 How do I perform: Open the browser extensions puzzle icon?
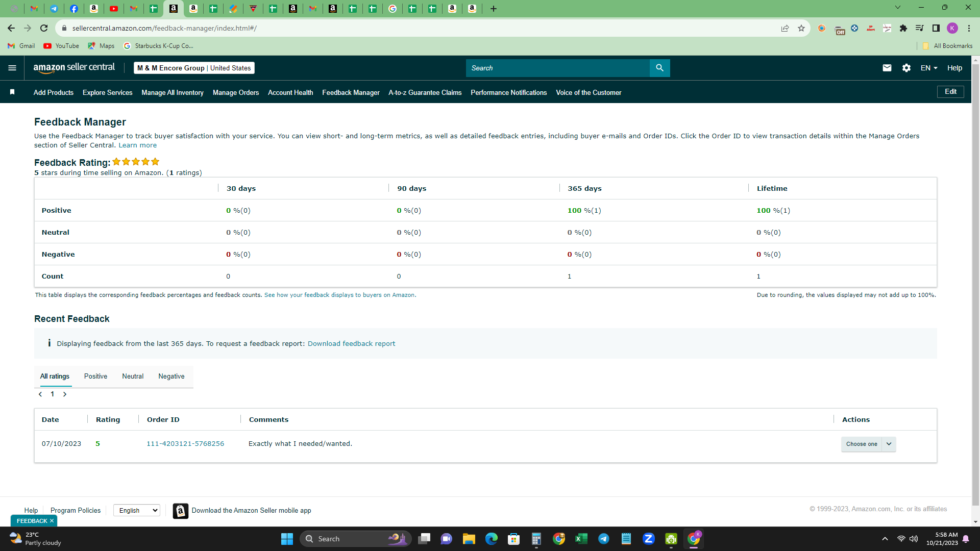tap(903, 28)
